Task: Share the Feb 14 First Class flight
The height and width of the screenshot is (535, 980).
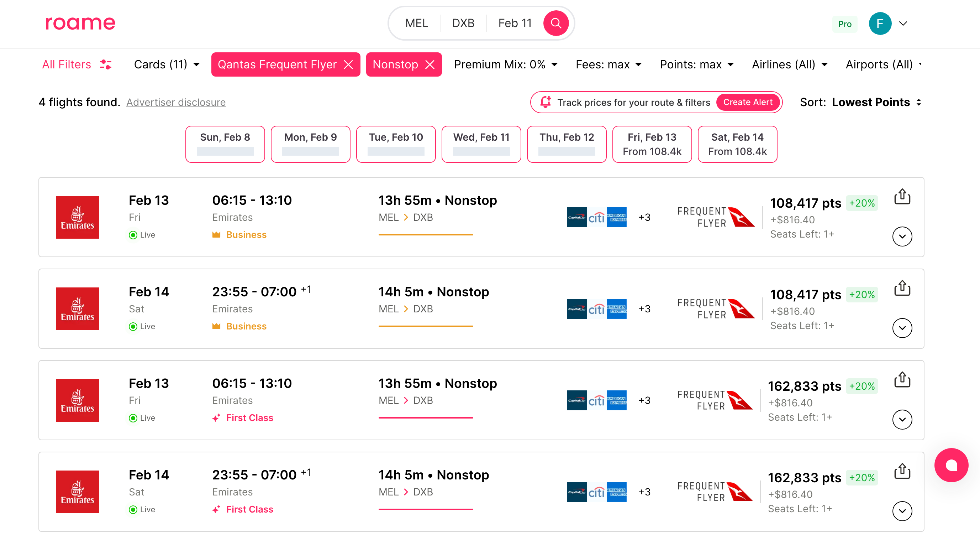Action: tap(902, 471)
